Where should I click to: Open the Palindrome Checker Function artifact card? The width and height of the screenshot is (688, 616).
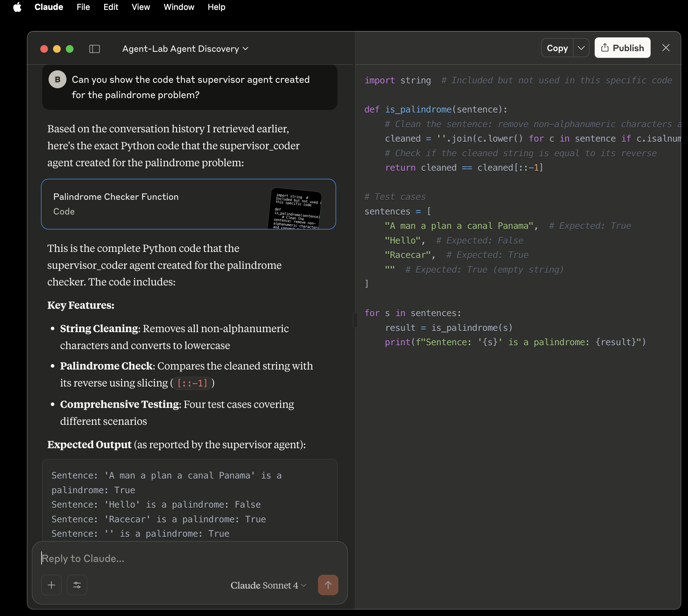click(189, 204)
